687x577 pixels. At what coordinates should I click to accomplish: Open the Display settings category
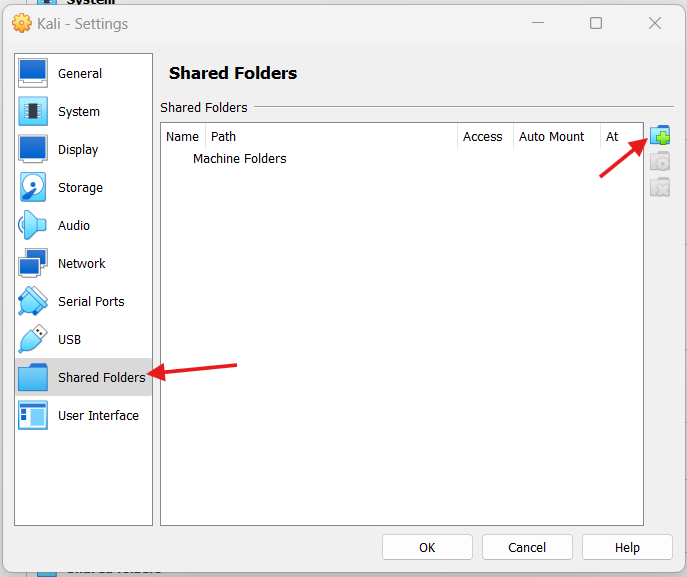click(x=83, y=149)
